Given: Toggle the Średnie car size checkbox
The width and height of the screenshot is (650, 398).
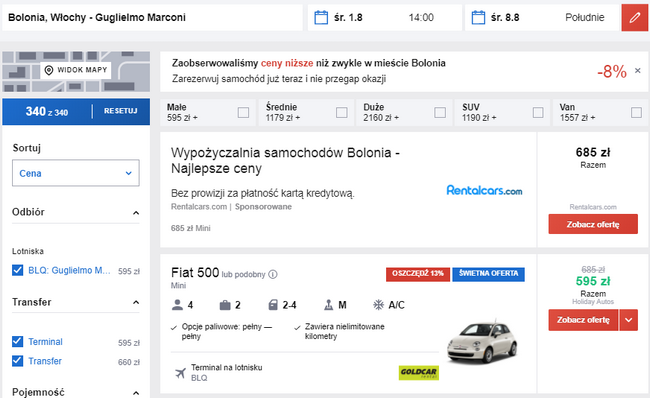Looking at the screenshot, I should pyautogui.click(x=342, y=112).
